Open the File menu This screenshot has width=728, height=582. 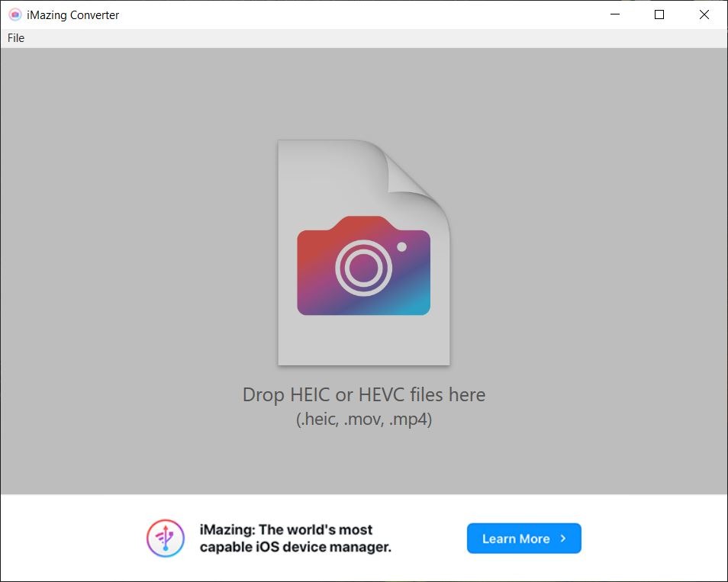pos(15,37)
